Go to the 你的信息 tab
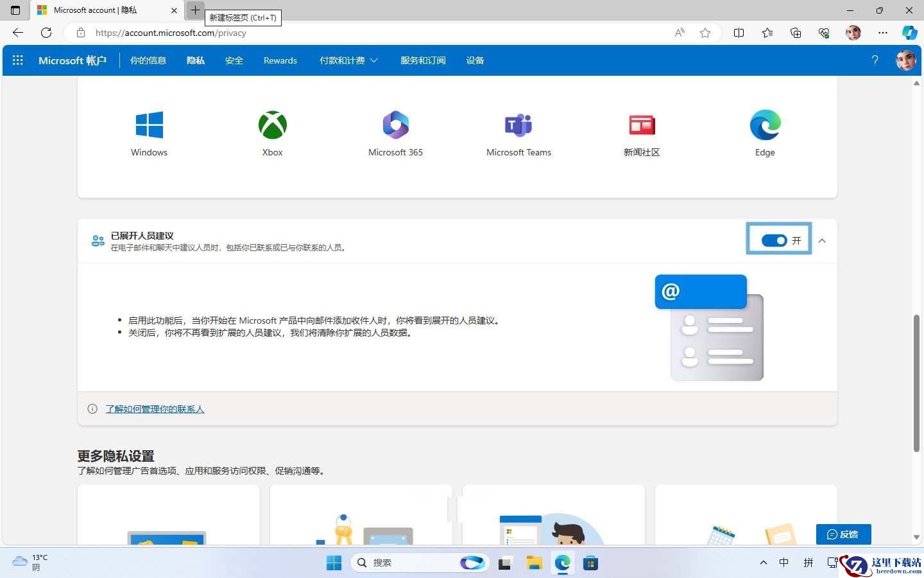The width and height of the screenshot is (924, 578). [x=148, y=60]
